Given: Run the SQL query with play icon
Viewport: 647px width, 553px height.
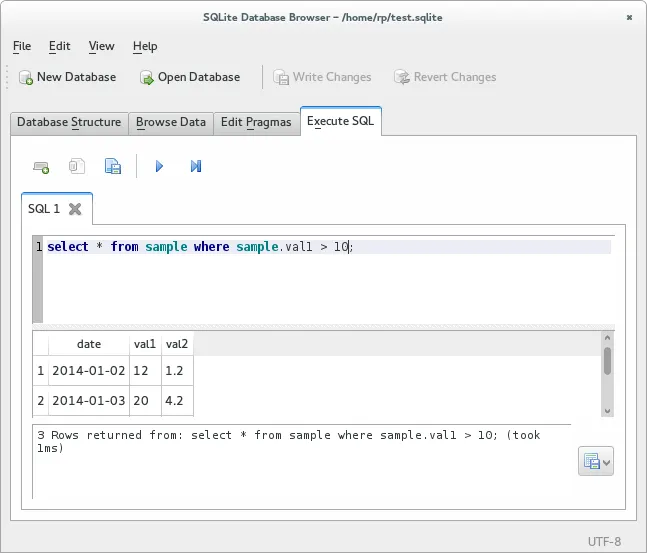Looking at the screenshot, I should tap(159, 167).
